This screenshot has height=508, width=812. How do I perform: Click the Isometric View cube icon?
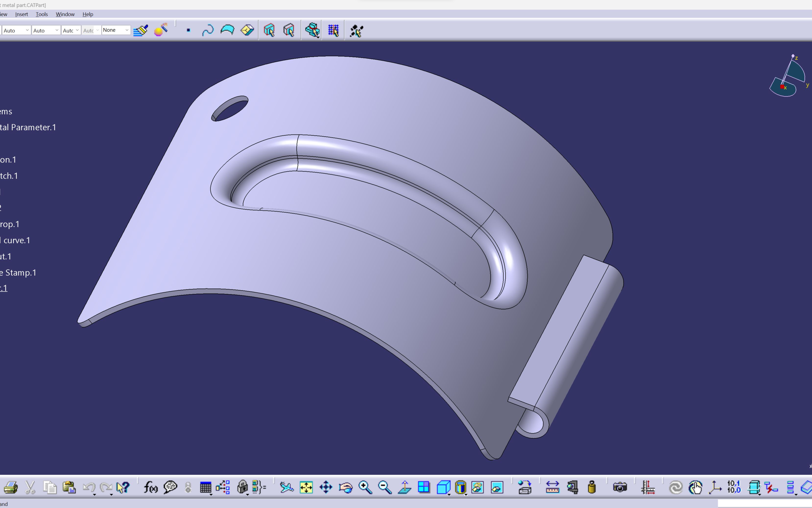tap(443, 487)
